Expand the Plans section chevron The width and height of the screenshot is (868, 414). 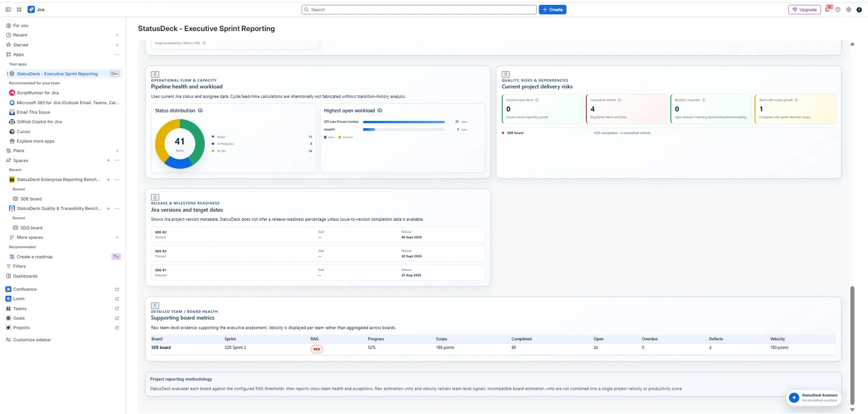(x=117, y=151)
